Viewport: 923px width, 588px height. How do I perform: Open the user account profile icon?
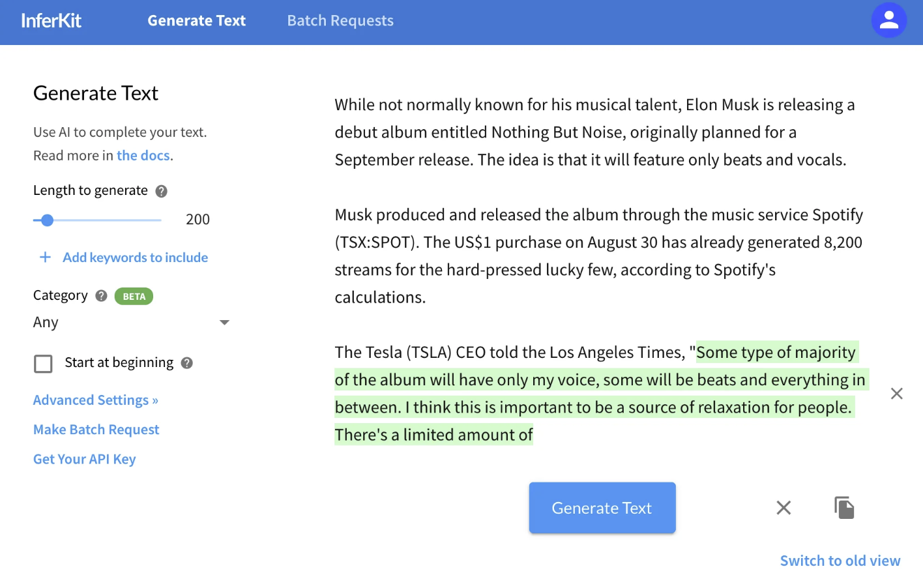point(888,20)
